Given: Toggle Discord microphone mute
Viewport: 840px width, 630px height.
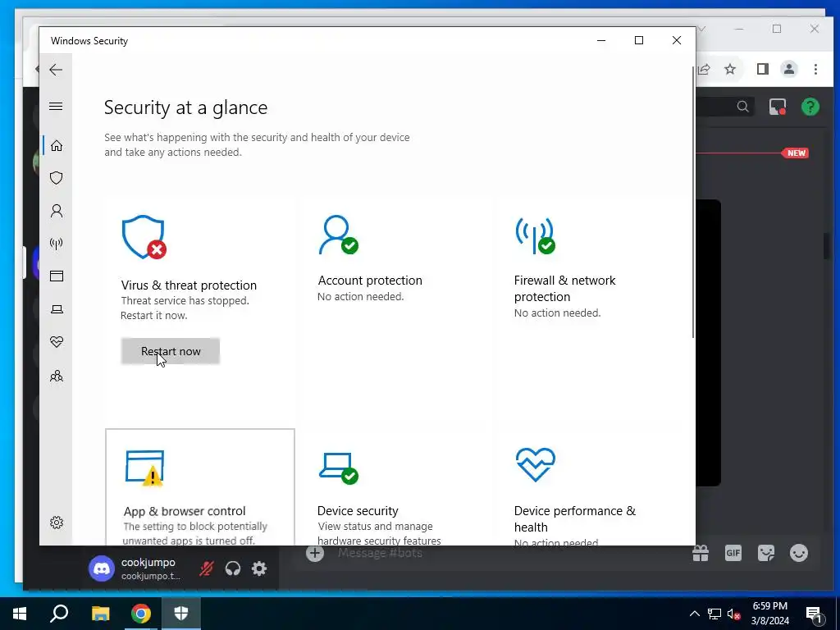Looking at the screenshot, I should 206,568.
